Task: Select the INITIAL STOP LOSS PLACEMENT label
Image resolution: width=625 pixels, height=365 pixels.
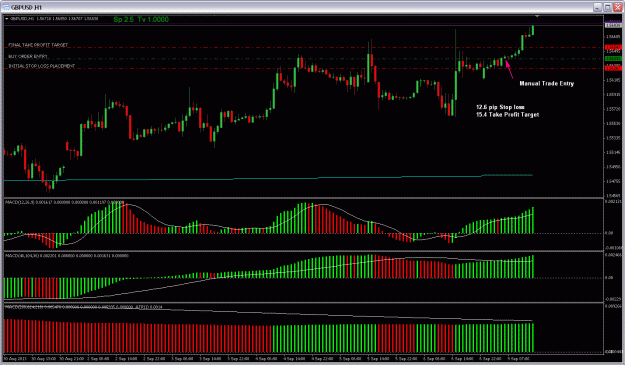Action: (41, 66)
